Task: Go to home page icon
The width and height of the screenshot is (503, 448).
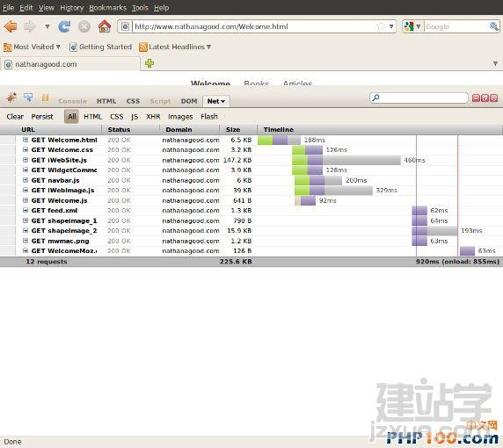Action: (105, 26)
